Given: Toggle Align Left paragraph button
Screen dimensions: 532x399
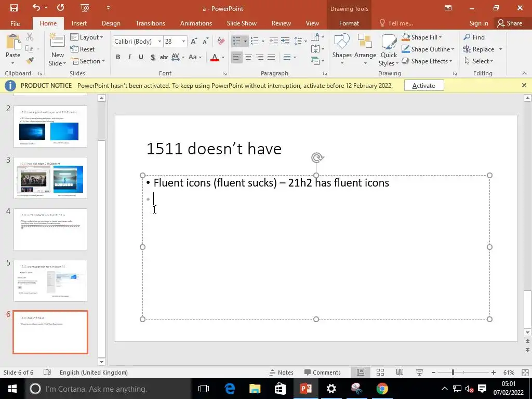Looking at the screenshot, I should 237,57.
